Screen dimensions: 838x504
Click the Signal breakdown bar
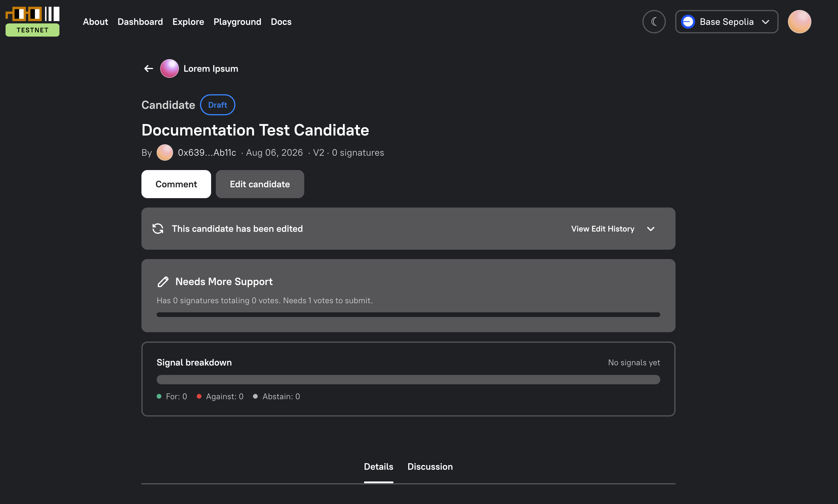tap(408, 379)
